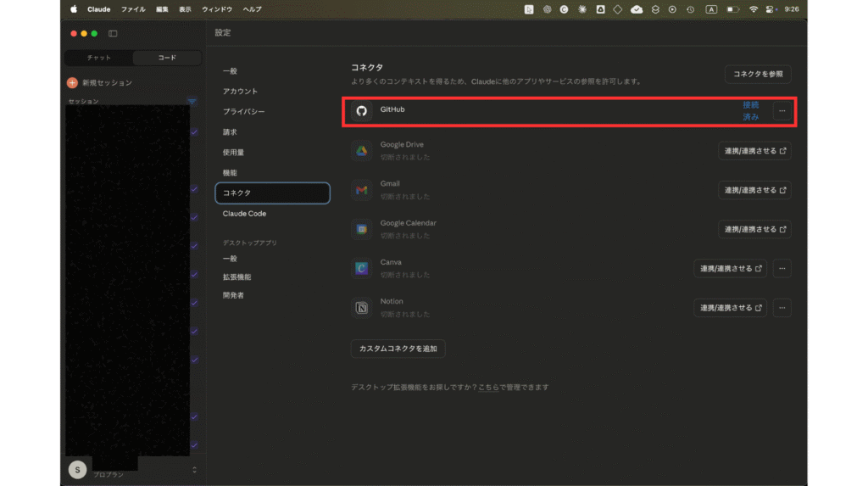Click the Wi-Fi icon in menu bar

click(753, 9)
